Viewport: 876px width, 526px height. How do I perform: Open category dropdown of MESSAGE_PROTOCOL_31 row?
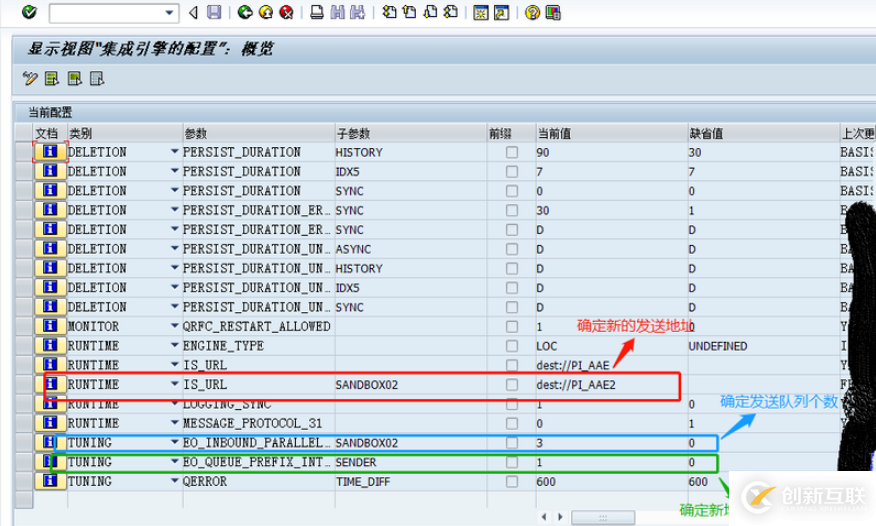pyautogui.click(x=175, y=423)
